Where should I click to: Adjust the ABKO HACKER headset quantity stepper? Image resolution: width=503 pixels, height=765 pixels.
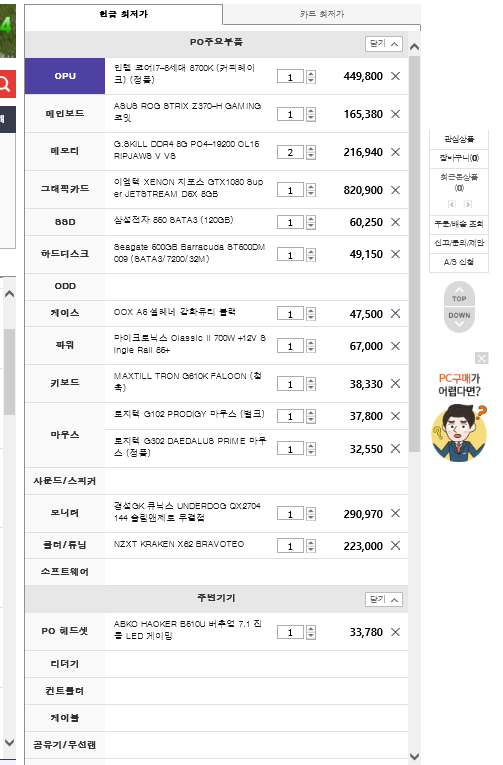(x=311, y=632)
